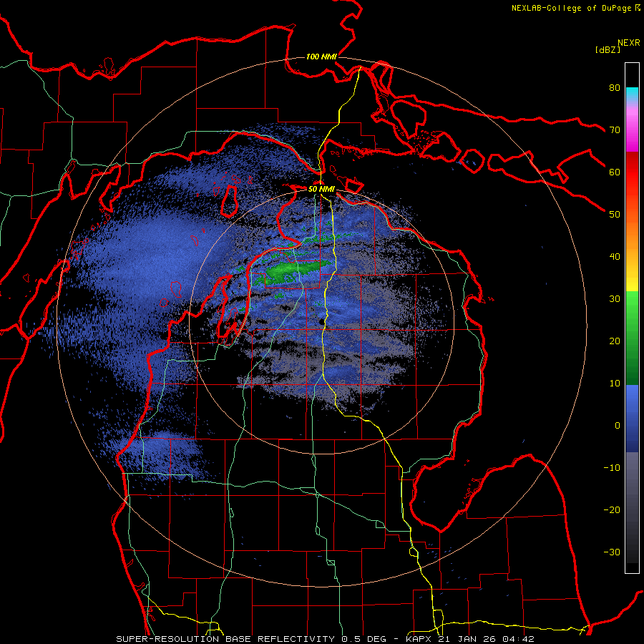644x644 pixels.
Task: Click the 21 JAN 26 date in caption
Action: click(x=468, y=639)
